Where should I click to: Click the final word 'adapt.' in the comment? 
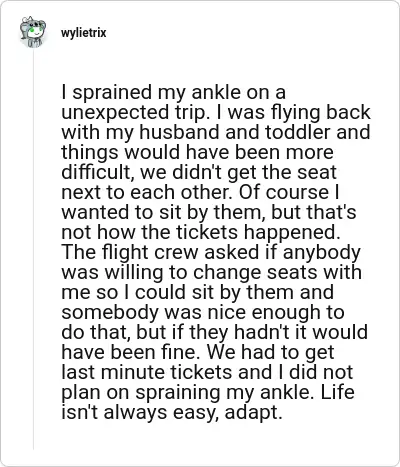coord(253,413)
